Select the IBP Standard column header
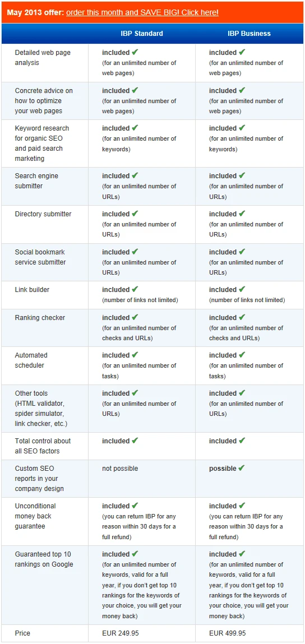The width and height of the screenshot is (305, 644). (142, 33)
